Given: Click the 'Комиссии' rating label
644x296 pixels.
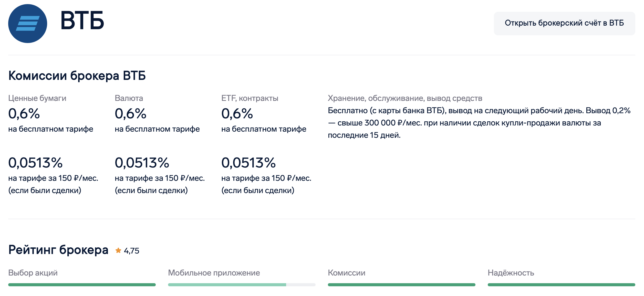Looking at the screenshot, I should [347, 273].
